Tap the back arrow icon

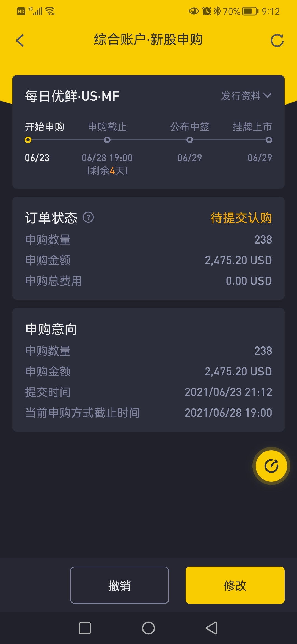(20, 40)
